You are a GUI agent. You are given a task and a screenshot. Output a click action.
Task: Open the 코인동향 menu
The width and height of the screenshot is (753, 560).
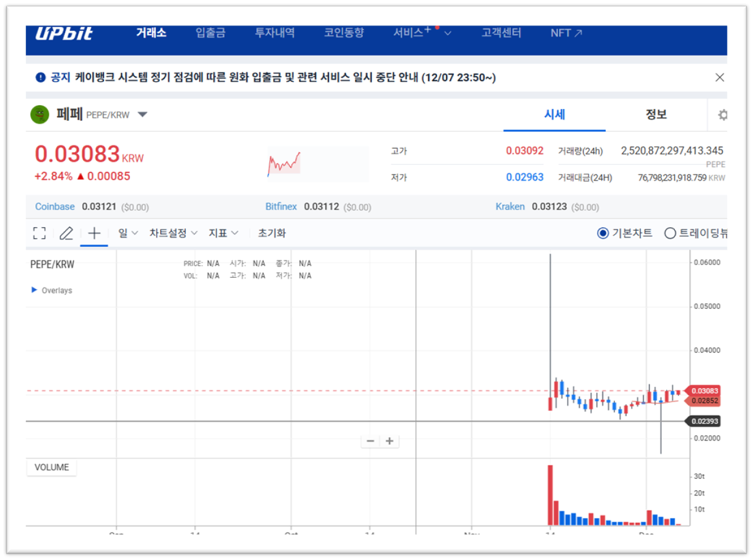344,33
